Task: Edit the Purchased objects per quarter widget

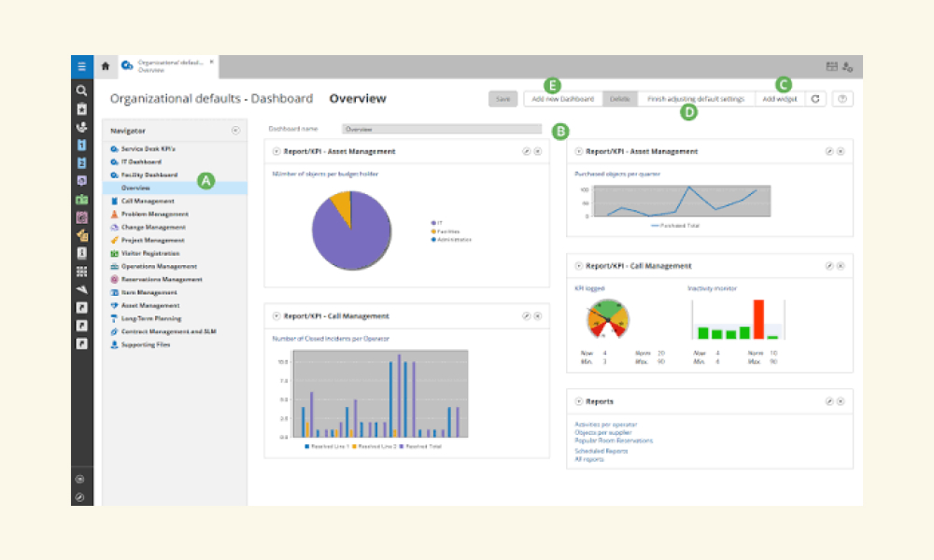Action: 828,151
